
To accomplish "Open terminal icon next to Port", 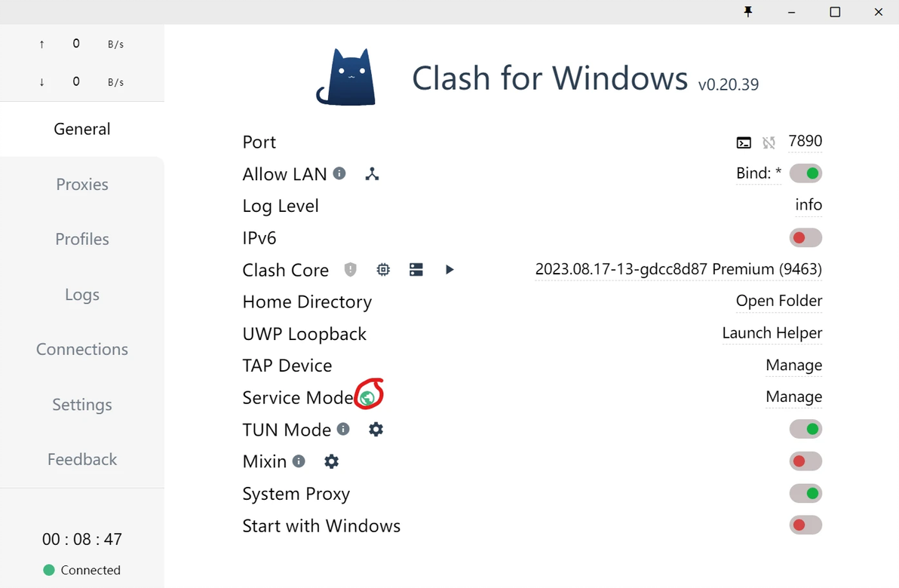I will [744, 142].
